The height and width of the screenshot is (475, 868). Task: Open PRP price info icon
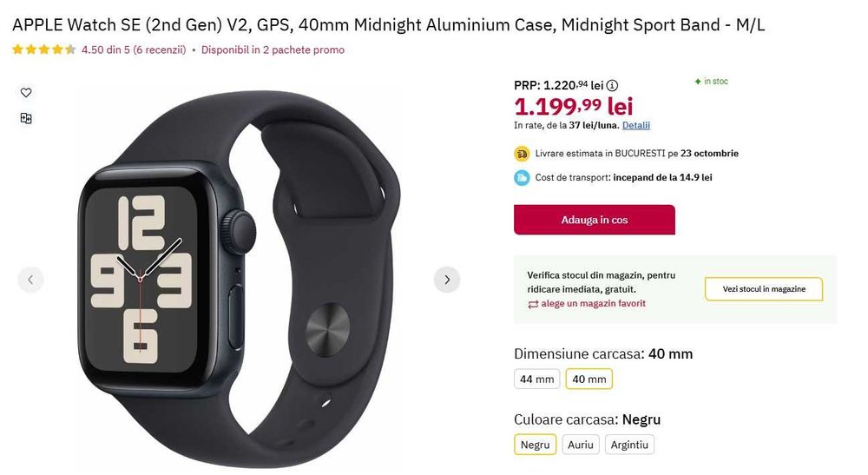(x=612, y=85)
